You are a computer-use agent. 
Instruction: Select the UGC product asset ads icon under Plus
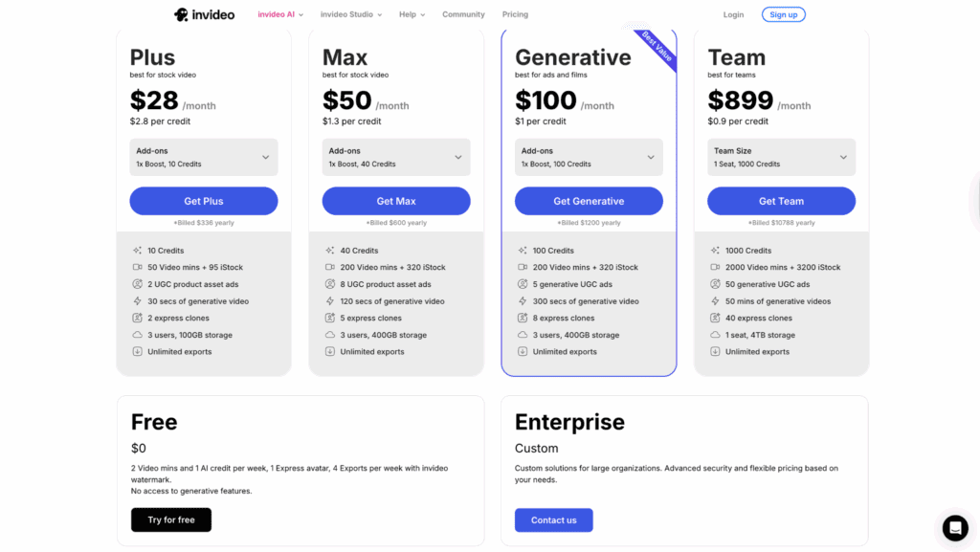tap(137, 284)
